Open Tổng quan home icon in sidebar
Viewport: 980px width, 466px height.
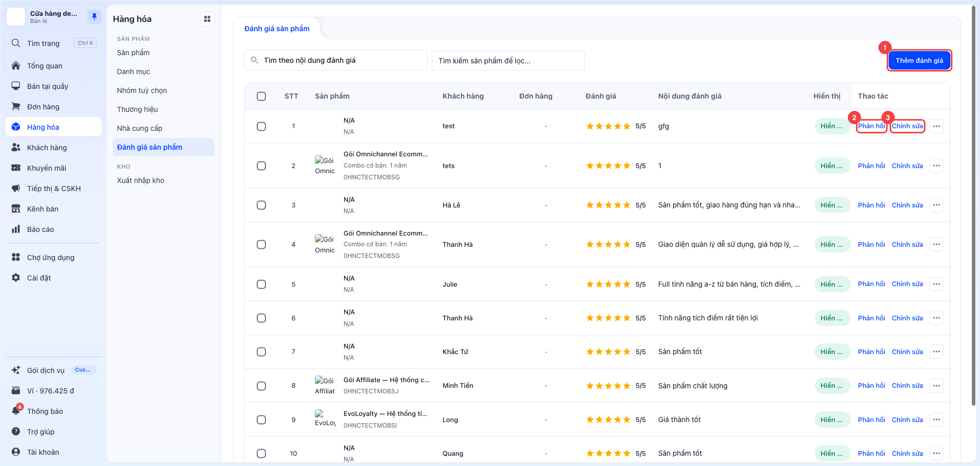tap(16, 66)
